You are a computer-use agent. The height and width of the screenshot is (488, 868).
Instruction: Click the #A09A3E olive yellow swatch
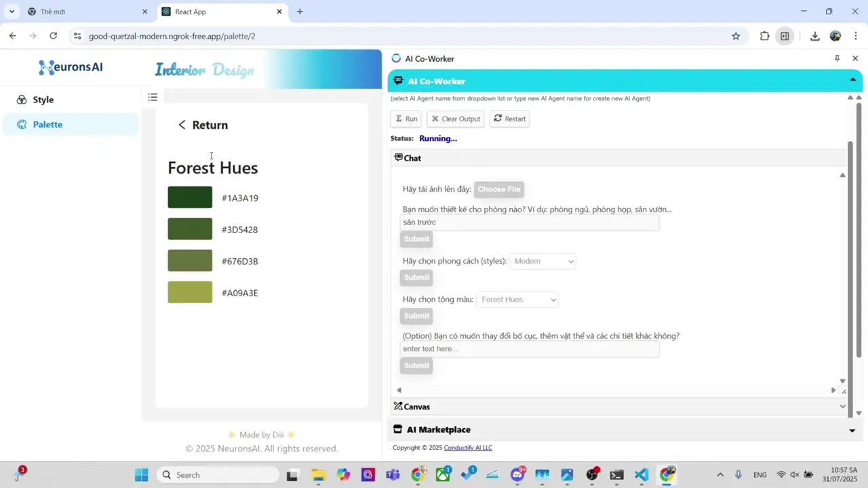(190, 292)
